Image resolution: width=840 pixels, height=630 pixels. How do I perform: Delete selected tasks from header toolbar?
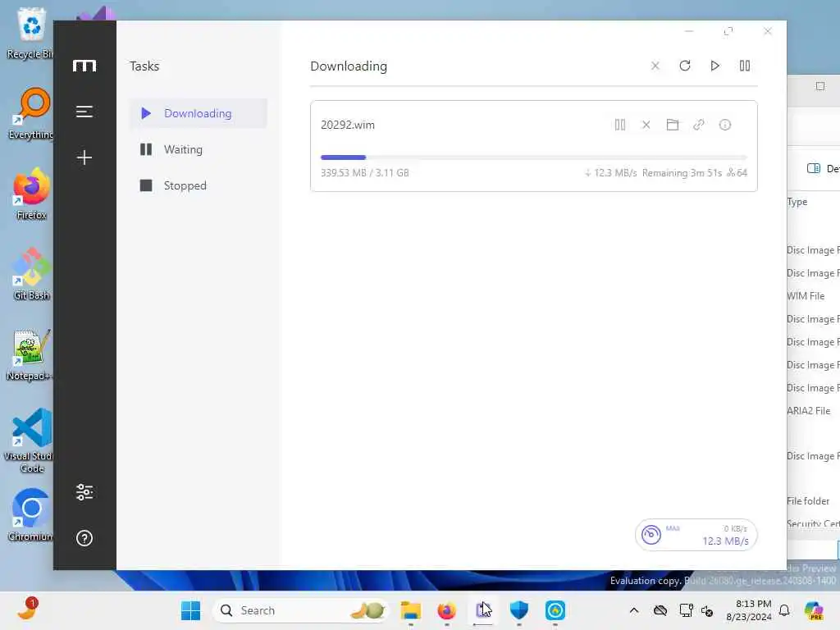[x=655, y=66]
